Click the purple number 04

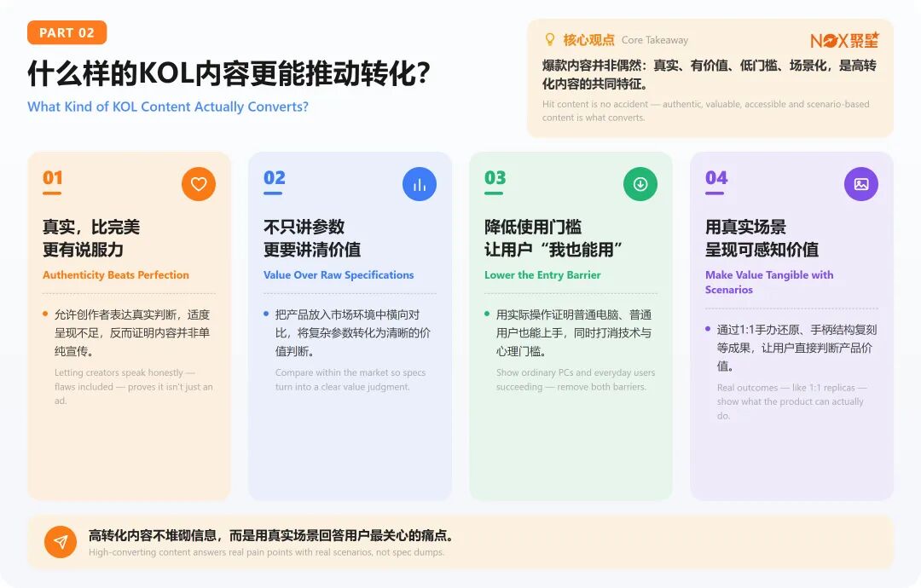tap(716, 178)
